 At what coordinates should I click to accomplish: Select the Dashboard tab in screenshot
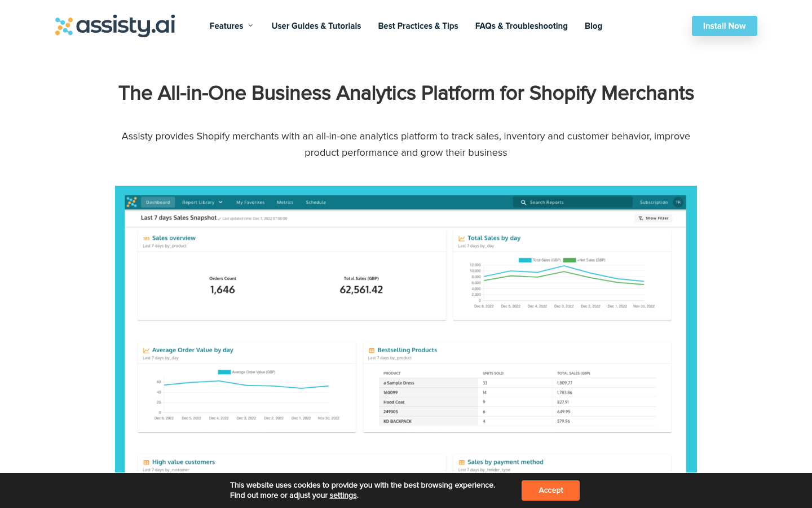click(x=158, y=202)
